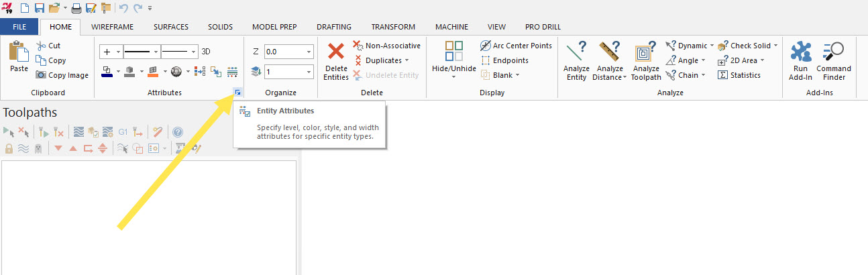This screenshot has height=275, width=868.
Task: Open the TRANSFORM ribbon tab
Action: coord(393,27)
